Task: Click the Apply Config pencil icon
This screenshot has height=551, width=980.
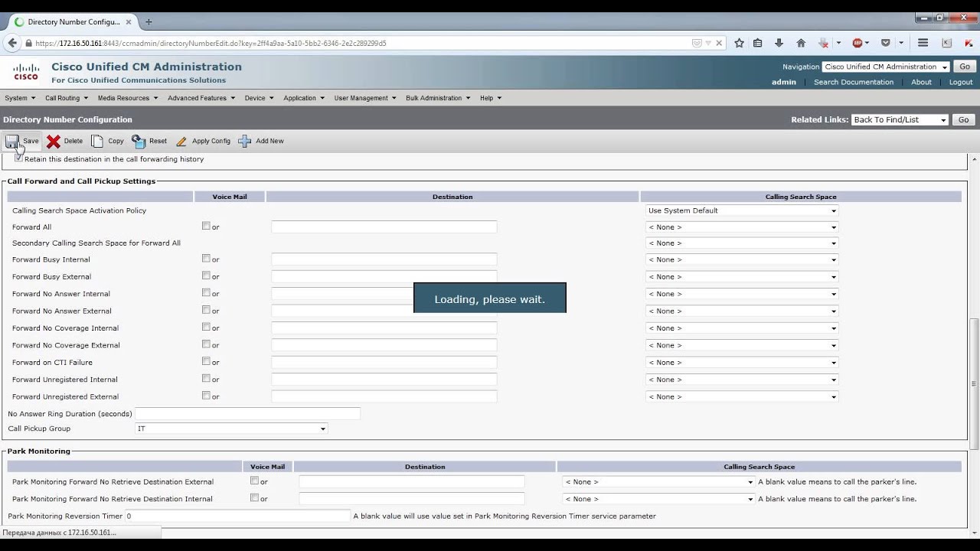Action: click(x=181, y=141)
